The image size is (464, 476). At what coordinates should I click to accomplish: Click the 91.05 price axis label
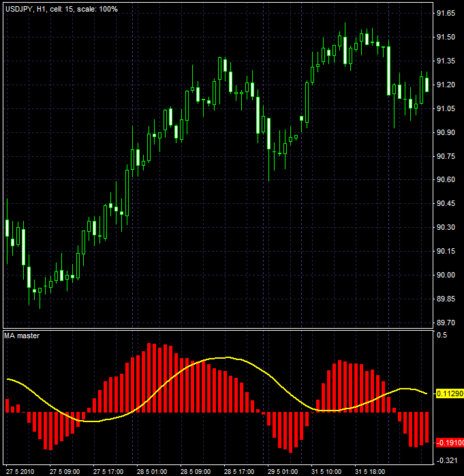click(446, 108)
